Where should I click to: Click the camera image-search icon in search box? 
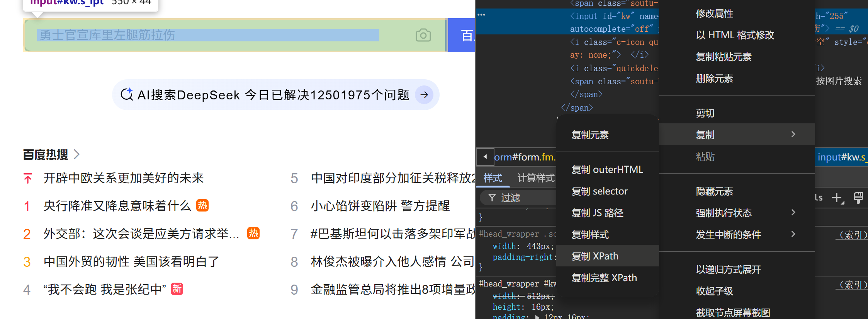(423, 35)
